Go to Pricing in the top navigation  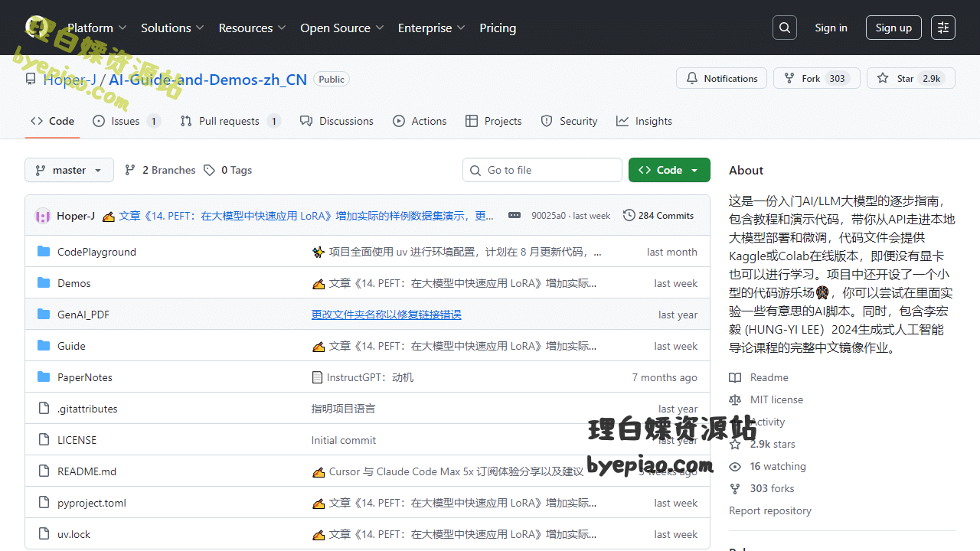[x=498, y=28]
